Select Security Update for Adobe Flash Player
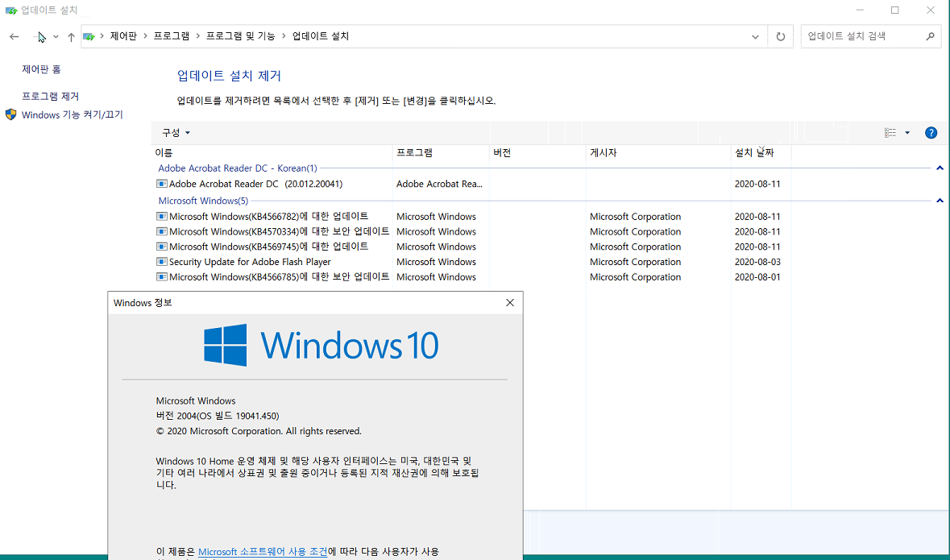This screenshot has width=950, height=560. coord(250,262)
